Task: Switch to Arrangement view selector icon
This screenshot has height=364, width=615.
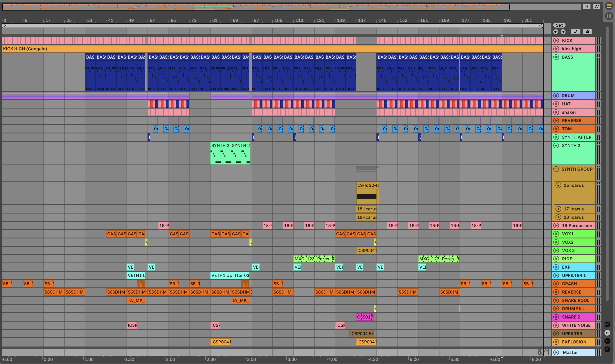Action: click(x=609, y=6)
